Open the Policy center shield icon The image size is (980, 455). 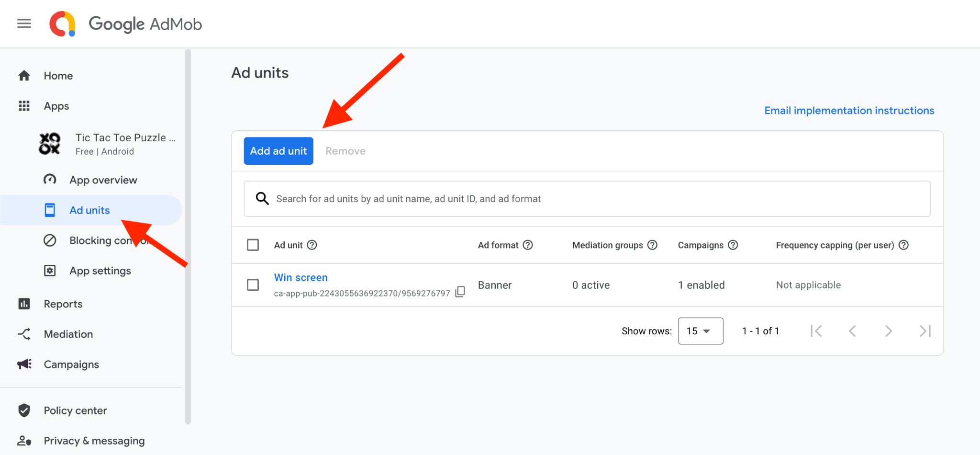click(23, 410)
